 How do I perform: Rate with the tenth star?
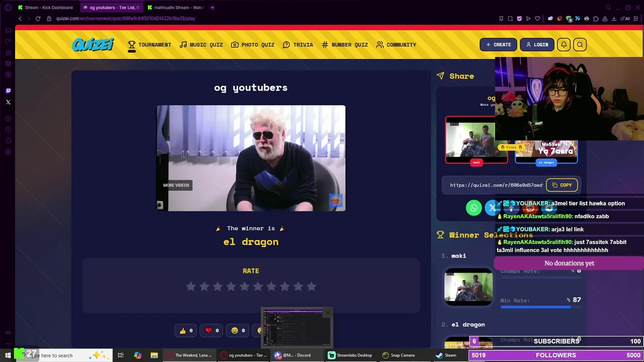(311, 287)
